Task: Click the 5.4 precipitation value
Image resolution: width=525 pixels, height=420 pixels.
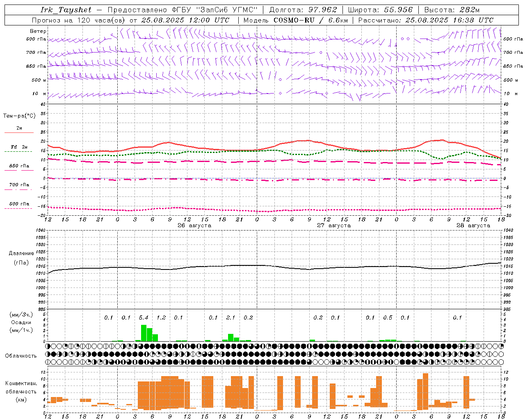Action: [x=144, y=318]
